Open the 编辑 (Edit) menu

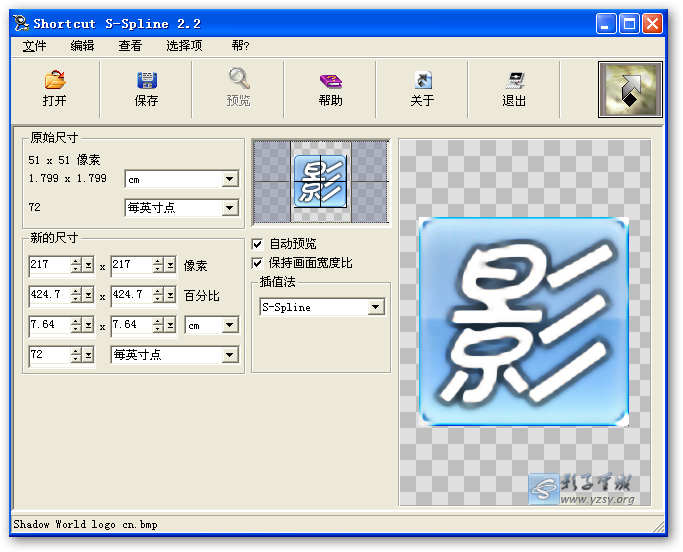[83, 46]
